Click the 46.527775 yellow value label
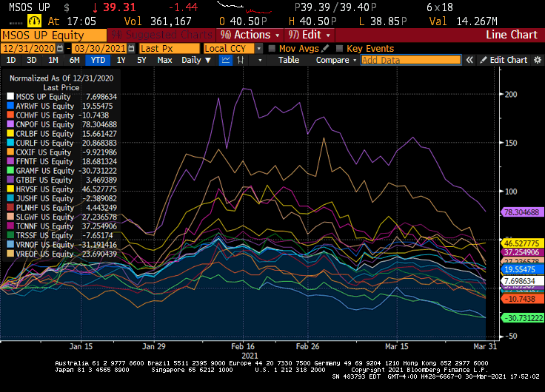The image size is (545, 392). click(521, 243)
